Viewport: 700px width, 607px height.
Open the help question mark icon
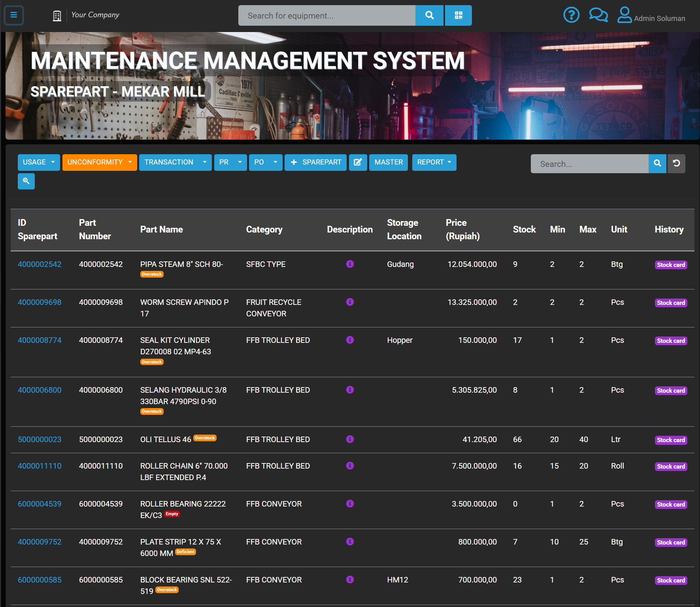[x=571, y=15]
